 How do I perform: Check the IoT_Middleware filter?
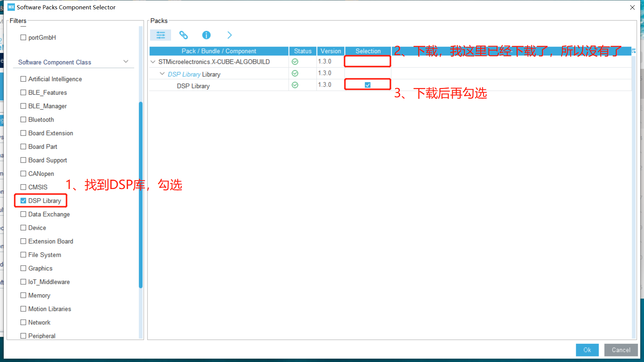[x=23, y=281]
